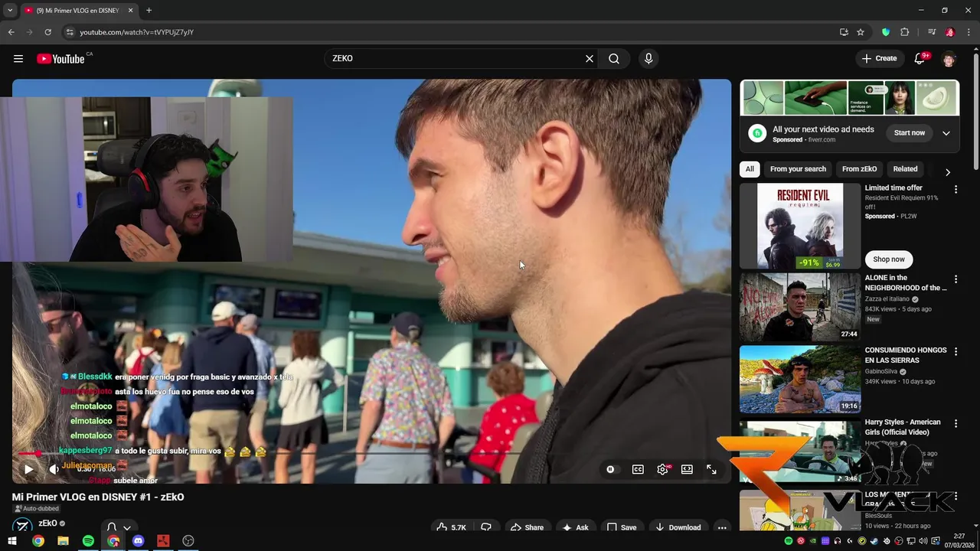Screen dimensions: 980x551
Task: Select the All filter chip
Action: tap(750, 169)
